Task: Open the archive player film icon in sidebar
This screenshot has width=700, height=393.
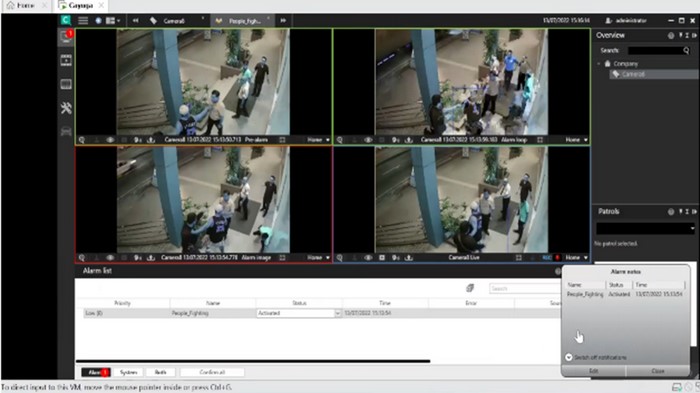Action: tap(66, 60)
